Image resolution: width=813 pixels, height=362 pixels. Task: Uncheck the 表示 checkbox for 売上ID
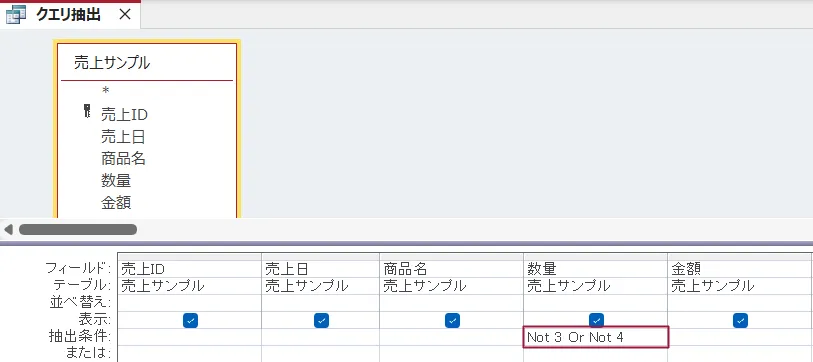pos(190,321)
